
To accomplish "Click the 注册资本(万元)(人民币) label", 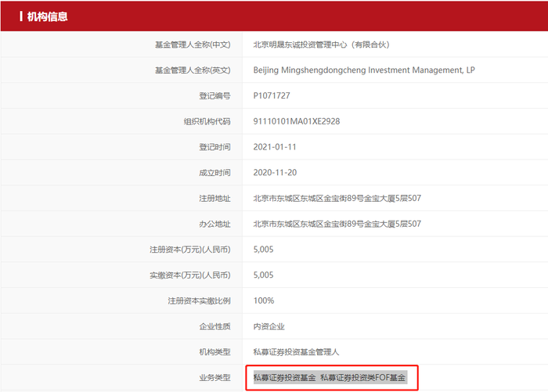I will 190,250.
